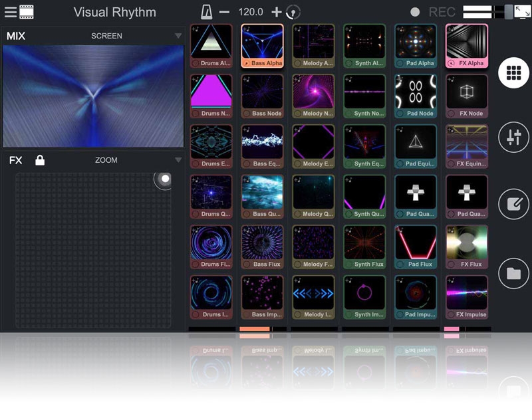Expand the ZOOM effect dropdown
This screenshot has width=532, height=420.
point(178,160)
